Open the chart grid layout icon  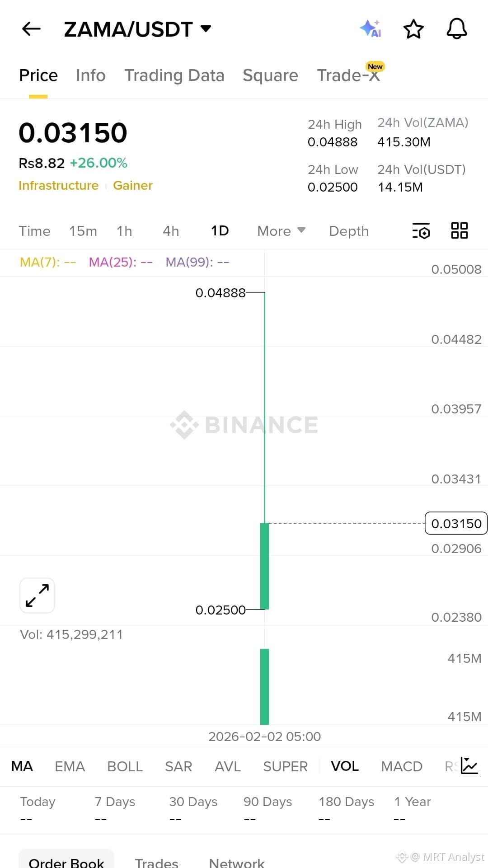(x=460, y=230)
